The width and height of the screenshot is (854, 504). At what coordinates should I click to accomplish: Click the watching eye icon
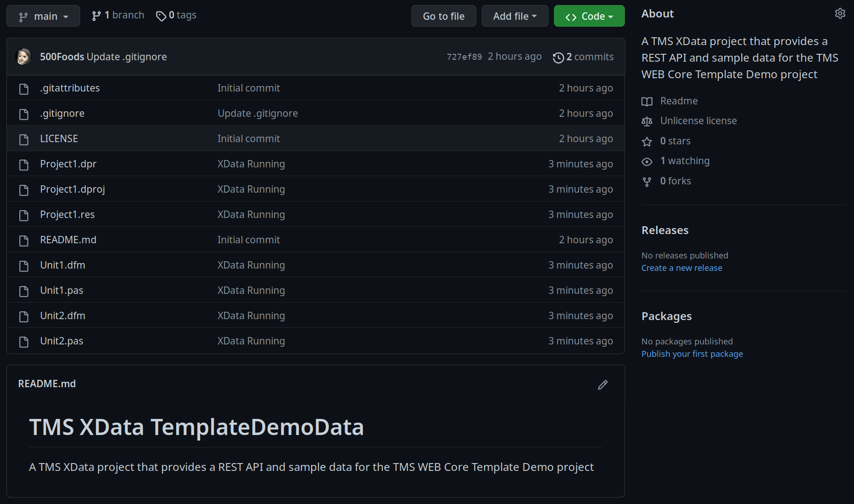[x=647, y=162]
